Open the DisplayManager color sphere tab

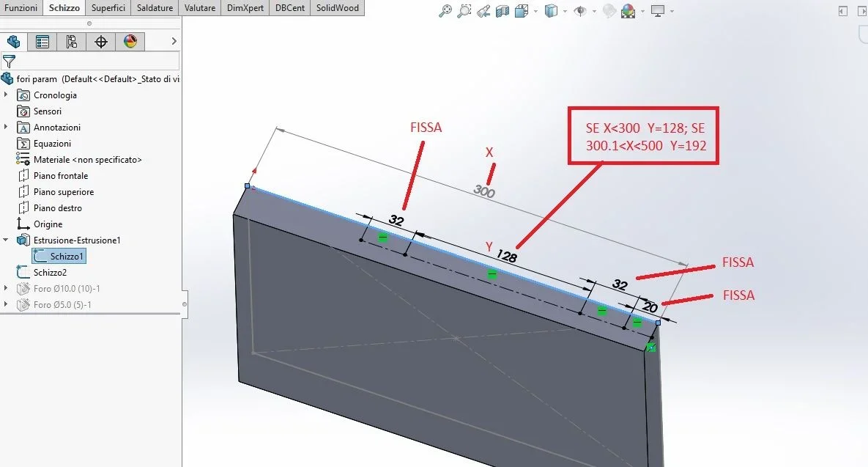tap(130, 42)
